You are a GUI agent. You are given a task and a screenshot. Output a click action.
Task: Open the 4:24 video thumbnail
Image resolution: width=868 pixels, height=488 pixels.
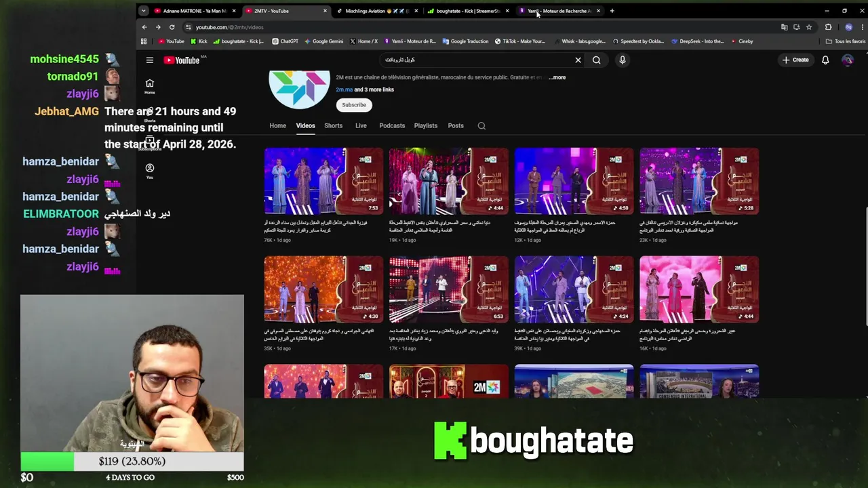pos(574,289)
